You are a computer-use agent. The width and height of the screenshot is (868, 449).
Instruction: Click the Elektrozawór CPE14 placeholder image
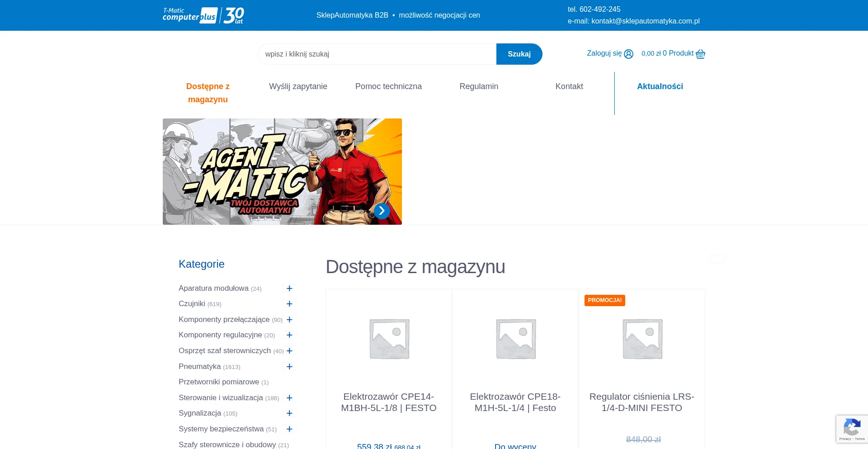(x=389, y=339)
